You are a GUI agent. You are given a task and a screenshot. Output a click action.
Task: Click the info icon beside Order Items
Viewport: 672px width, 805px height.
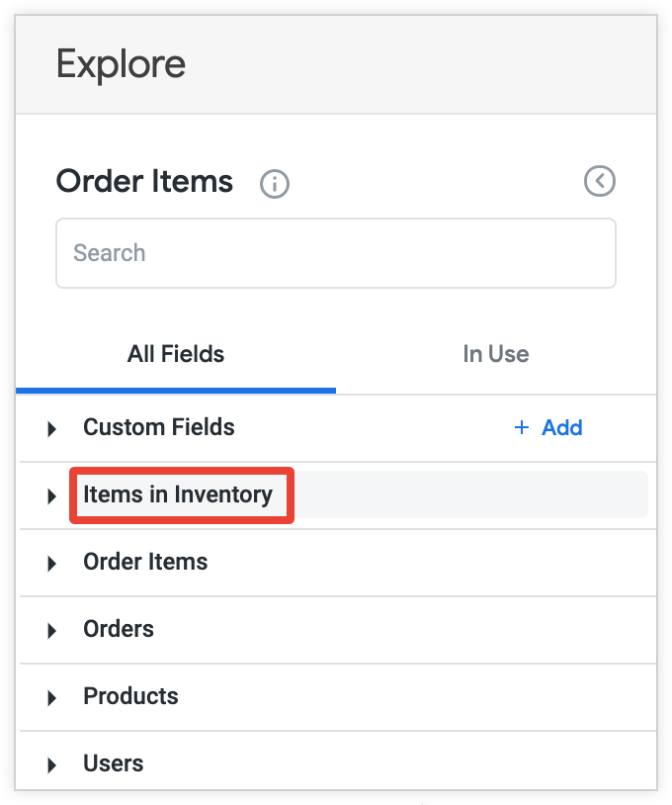point(275,184)
